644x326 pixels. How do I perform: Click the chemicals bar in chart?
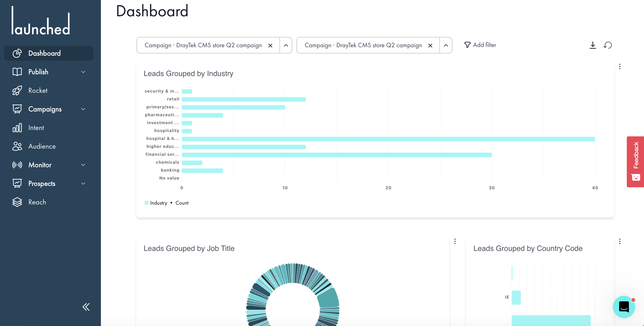click(x=192, y=163)
